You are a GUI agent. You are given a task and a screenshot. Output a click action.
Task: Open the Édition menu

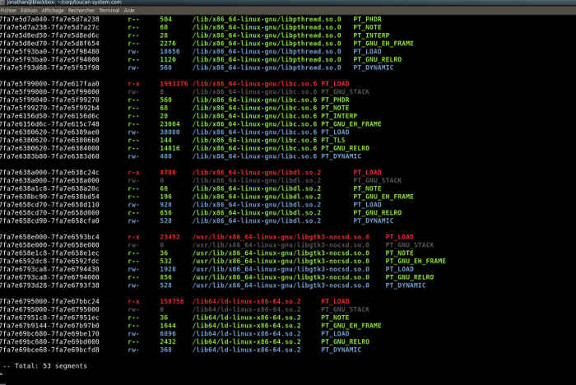click(x=29, y=10)
